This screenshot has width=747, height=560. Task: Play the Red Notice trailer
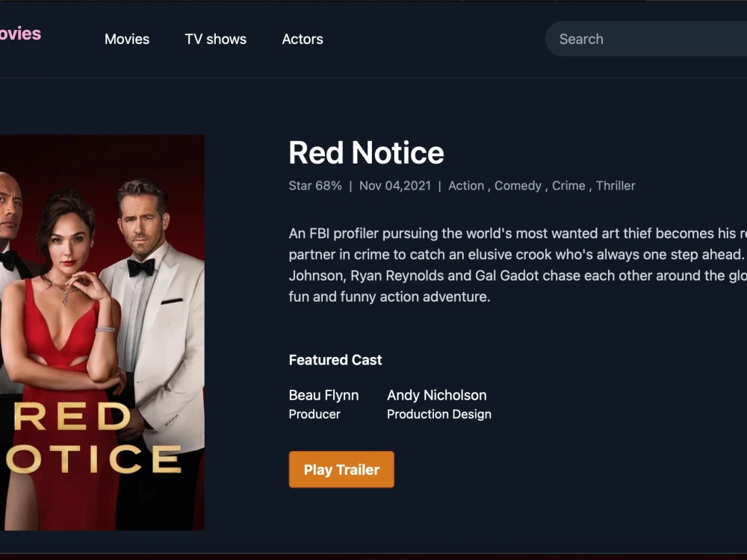pos(341,470)
